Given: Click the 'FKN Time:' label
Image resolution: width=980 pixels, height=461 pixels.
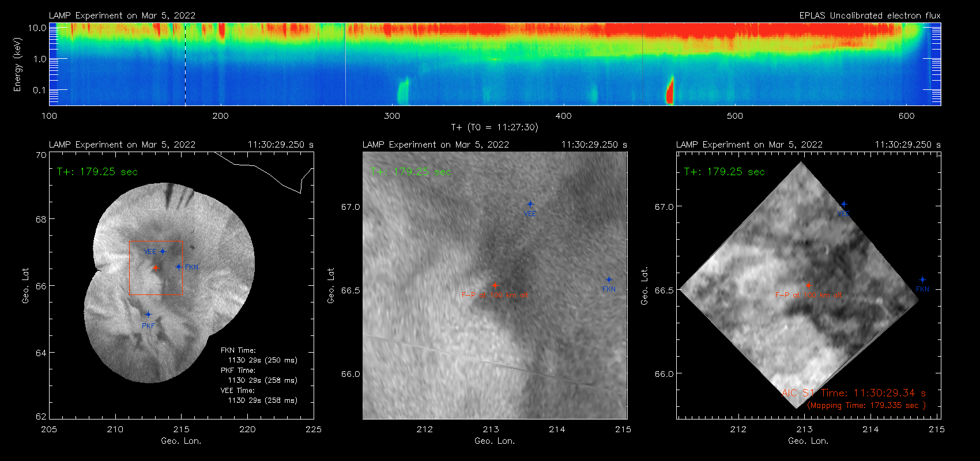Looking at the screenshot, I should pos(238,350).
